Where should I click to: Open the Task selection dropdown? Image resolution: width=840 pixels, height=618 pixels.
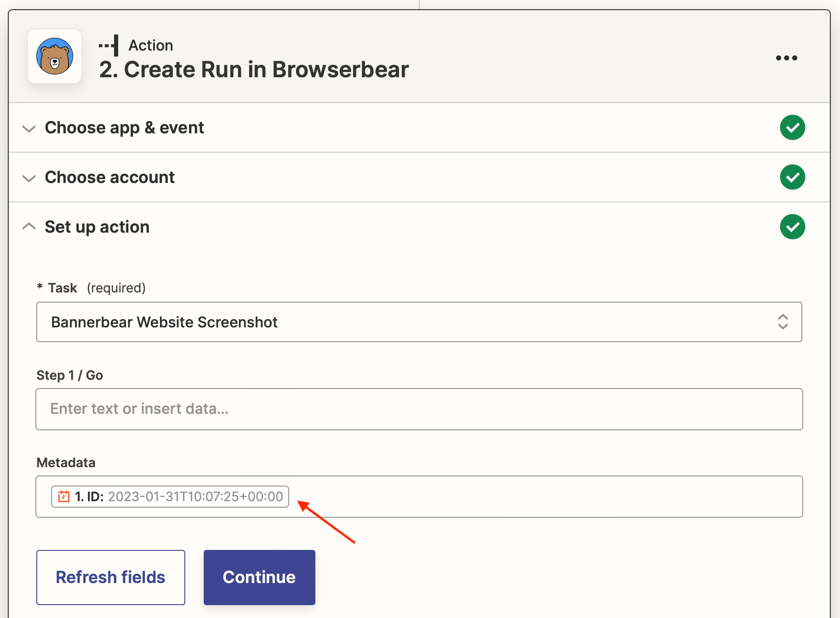click(419, 322)
